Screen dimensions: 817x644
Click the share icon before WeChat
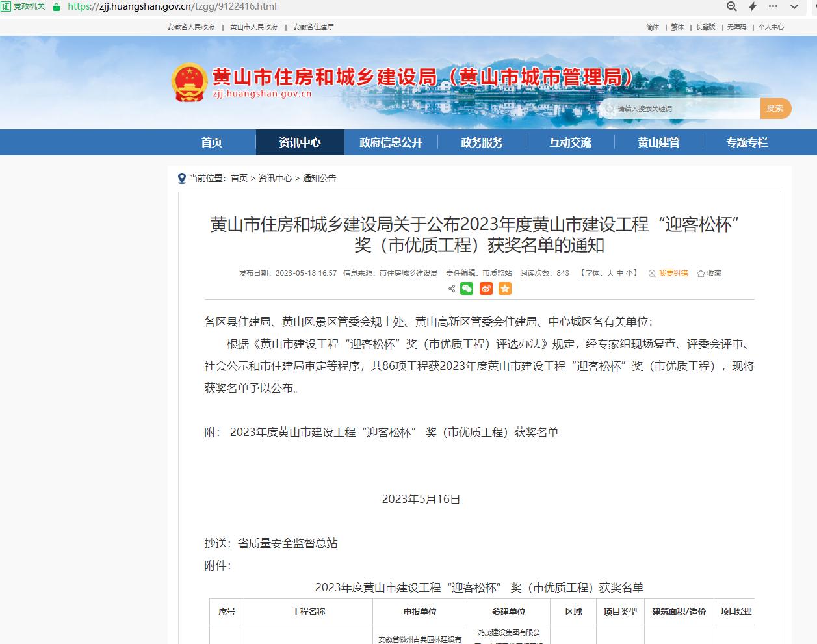[452, 289]
